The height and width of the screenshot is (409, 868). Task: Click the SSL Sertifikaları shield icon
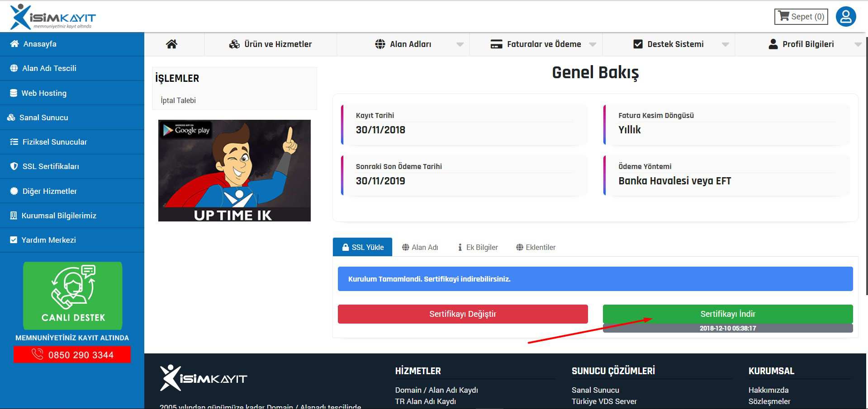click(14, 166)
